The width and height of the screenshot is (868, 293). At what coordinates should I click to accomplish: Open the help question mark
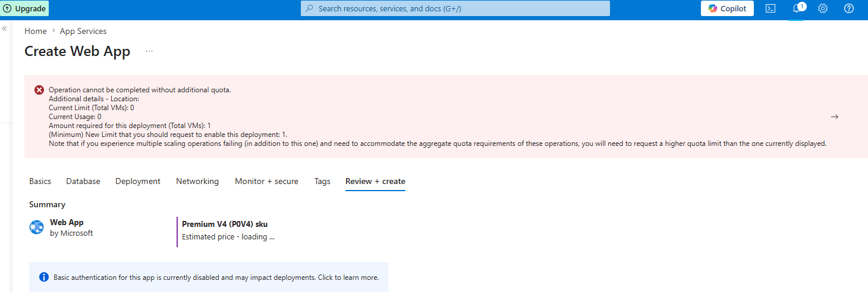click(849, 8)
